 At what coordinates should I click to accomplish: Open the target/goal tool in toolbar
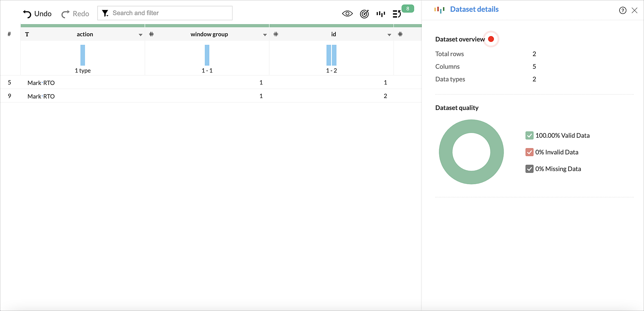click(x=364, y=14)
